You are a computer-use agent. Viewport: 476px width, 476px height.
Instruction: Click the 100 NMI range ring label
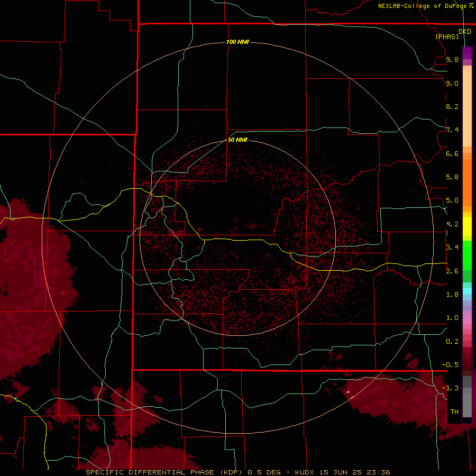click(237, 42)
